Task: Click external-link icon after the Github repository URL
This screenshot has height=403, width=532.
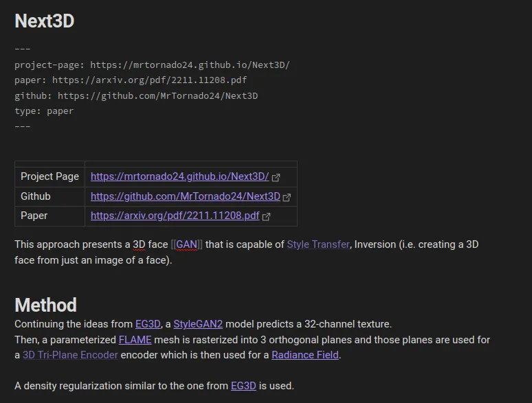Action: pyautogui.click(x=287, y=197)
